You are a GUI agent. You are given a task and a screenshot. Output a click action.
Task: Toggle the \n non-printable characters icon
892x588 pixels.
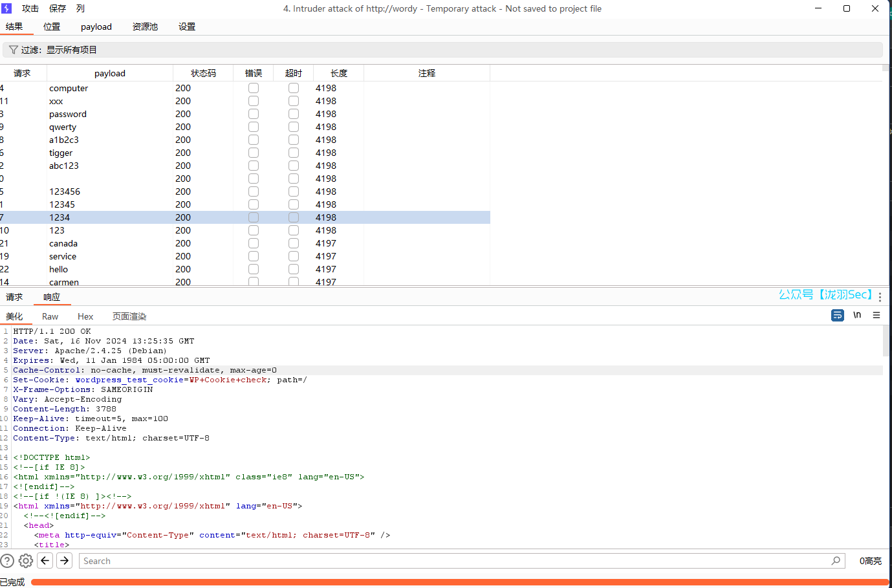[857, 315]
